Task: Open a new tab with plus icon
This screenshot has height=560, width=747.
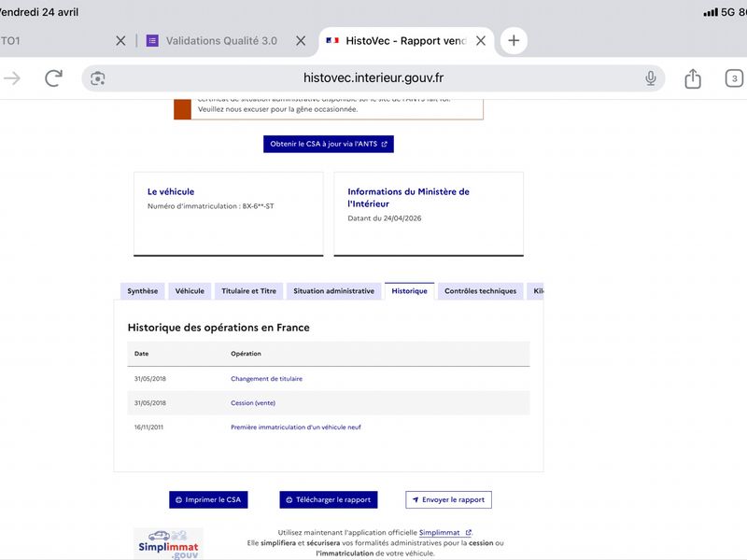Action: 514,40
